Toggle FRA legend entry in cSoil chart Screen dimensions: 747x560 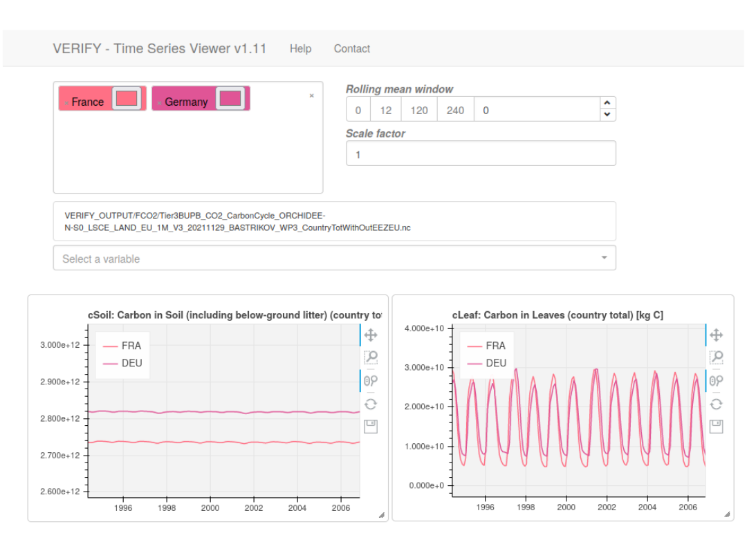pos(122,346)
